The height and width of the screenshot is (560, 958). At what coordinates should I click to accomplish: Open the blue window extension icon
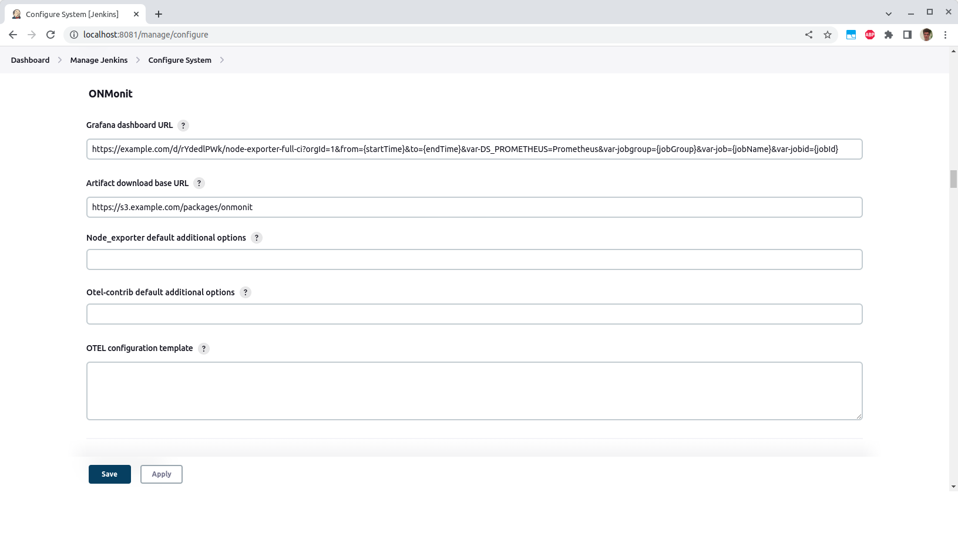[x=851, y=35]
